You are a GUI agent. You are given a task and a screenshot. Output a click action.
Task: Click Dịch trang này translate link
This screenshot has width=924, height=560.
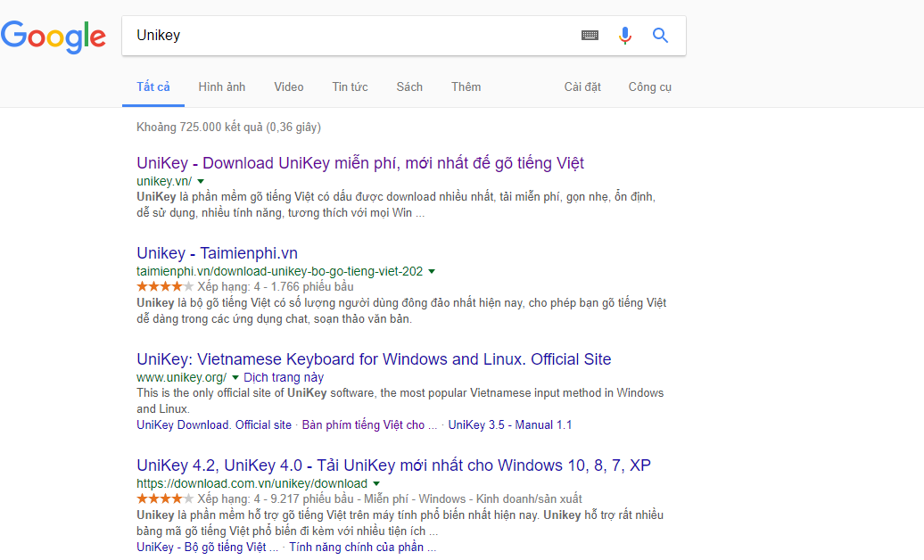click(x=284, y=378)
